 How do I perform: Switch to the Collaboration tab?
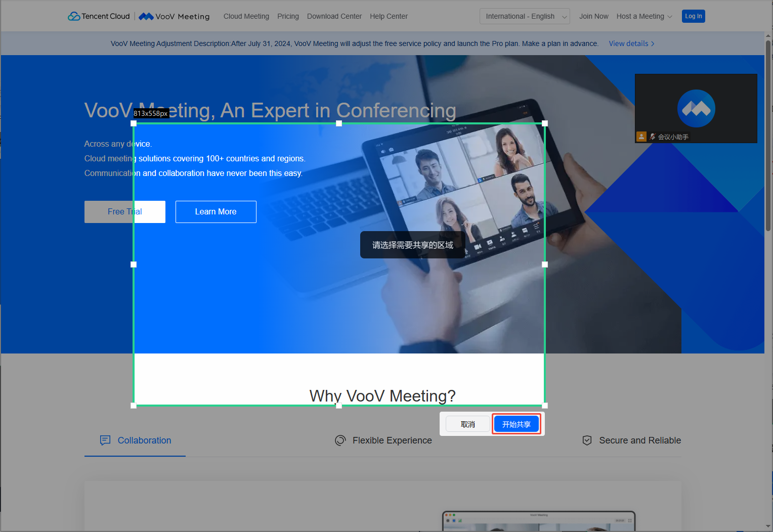point(135,440)
